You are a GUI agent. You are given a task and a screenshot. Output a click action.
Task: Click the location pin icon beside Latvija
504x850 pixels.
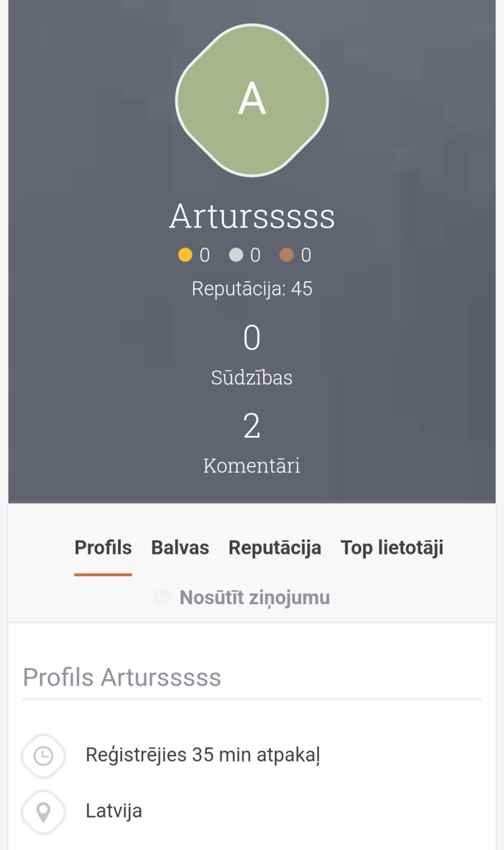click(x=44, y=812)
